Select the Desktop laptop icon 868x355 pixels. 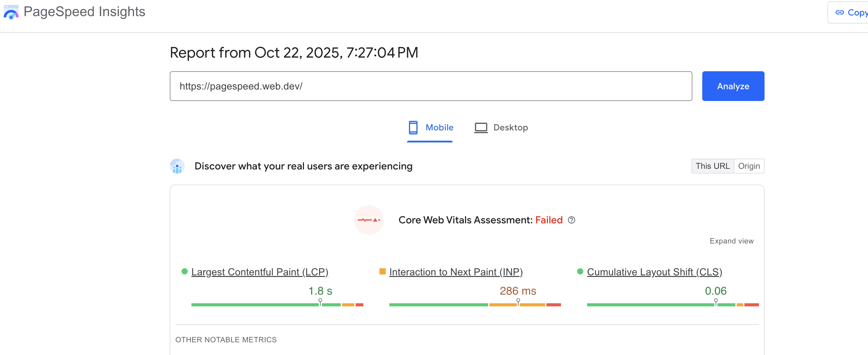coord(481,128)
